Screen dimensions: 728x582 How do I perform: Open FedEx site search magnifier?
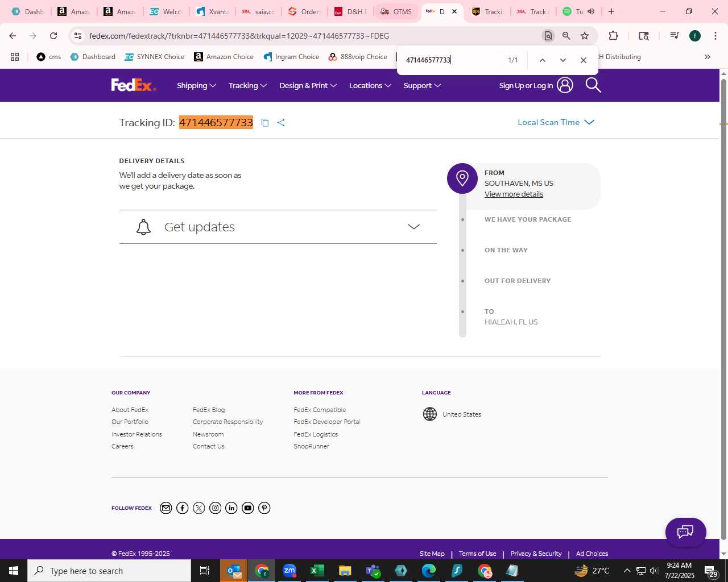point(593,85)
